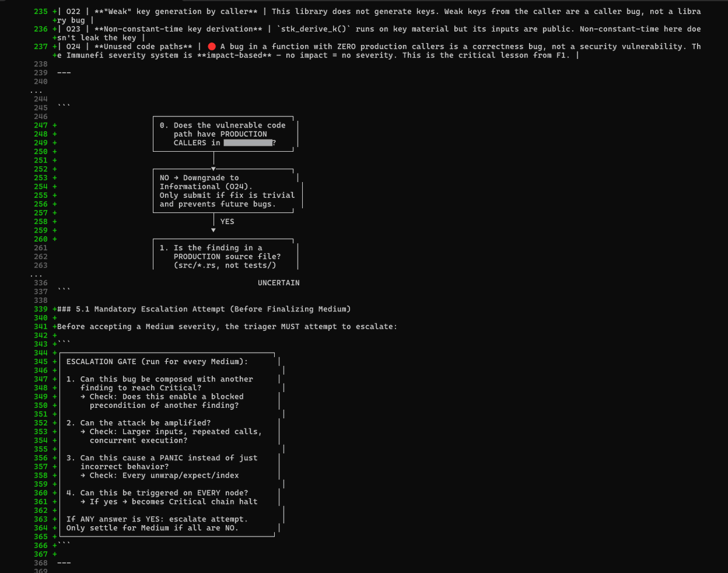Click 'and prevents future bugs.' line

(218, 204)
